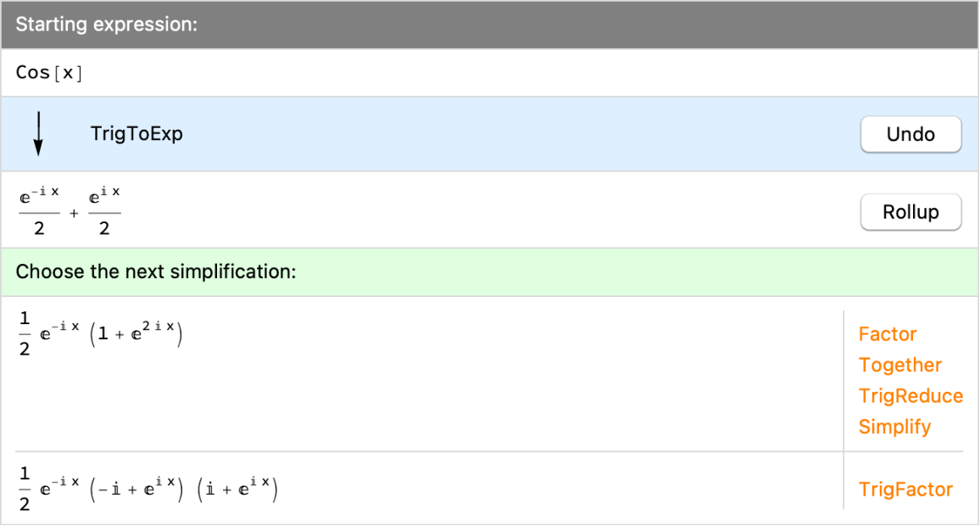Click the (i + e^(ix)) factor
The width and height of the screenshot is (980, 526).
[x=237, y=489]
